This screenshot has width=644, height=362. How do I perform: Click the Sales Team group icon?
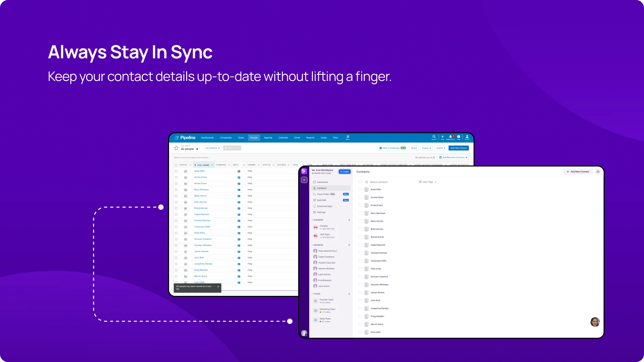[x=315, y=320]
